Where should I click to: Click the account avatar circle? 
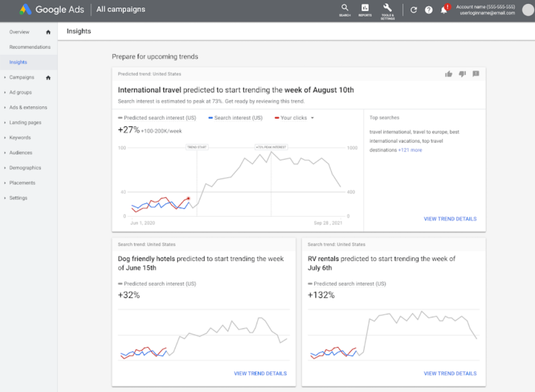528,10
